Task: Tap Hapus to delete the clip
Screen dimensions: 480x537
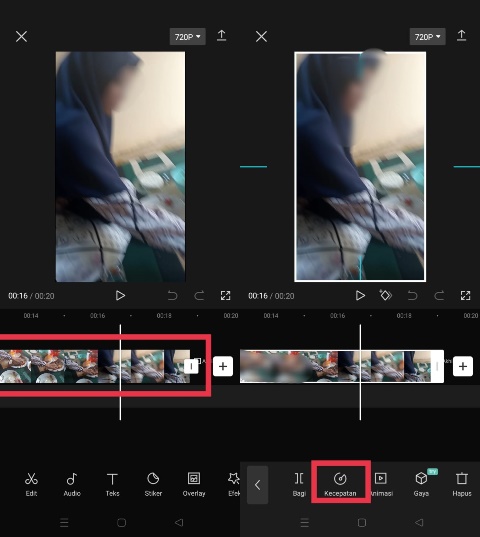Action: pos(462,484)
